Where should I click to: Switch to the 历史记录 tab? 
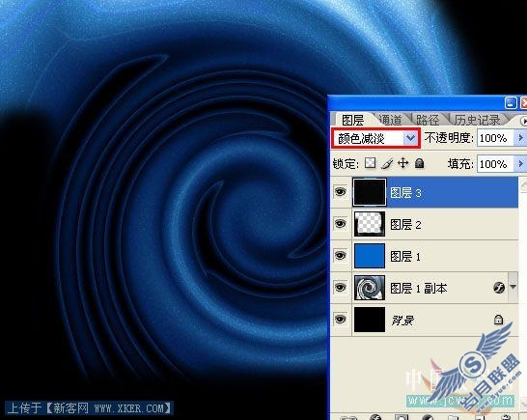click(477, 120)
